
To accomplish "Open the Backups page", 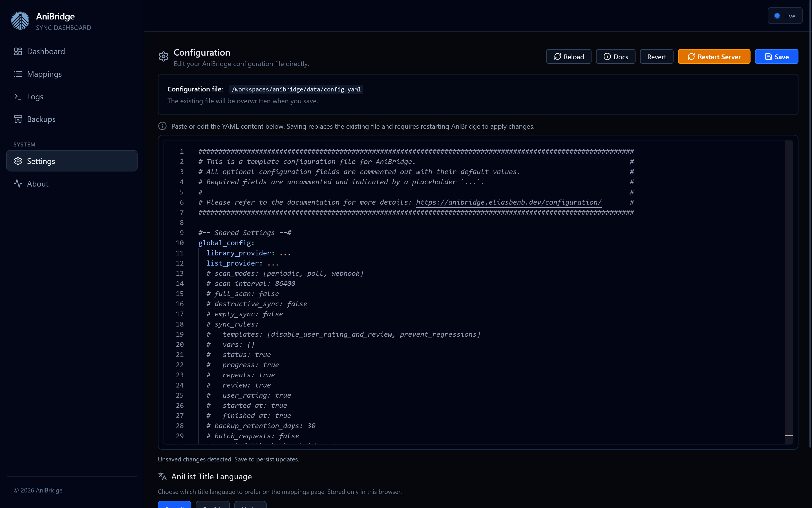I will tap(72, 119).
